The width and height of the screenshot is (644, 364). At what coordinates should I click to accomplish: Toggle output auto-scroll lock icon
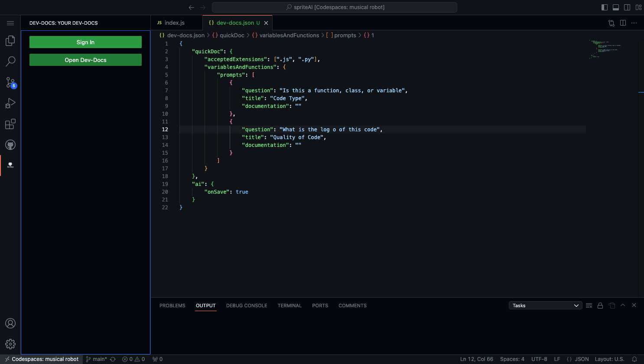click(600, 305)
